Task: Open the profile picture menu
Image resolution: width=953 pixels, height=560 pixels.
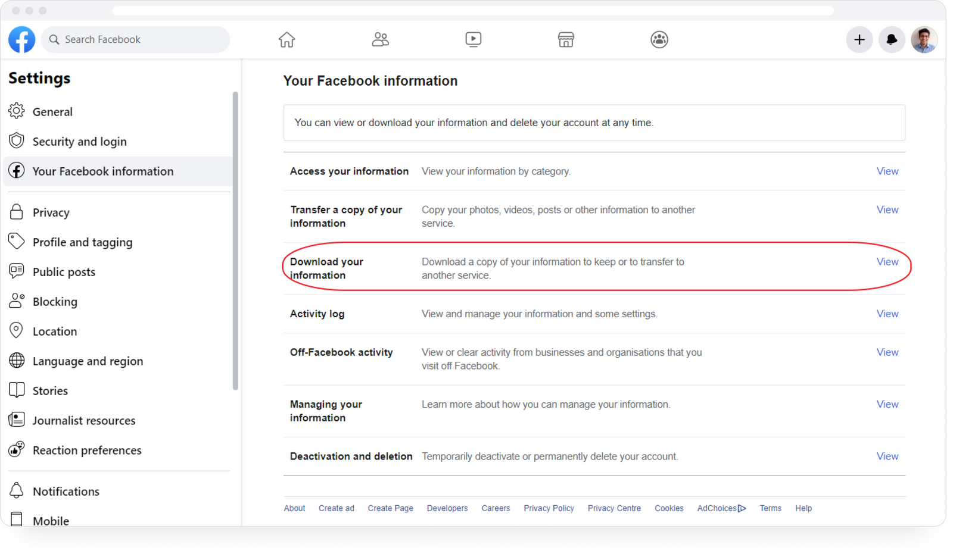Action: click(924, 39)
